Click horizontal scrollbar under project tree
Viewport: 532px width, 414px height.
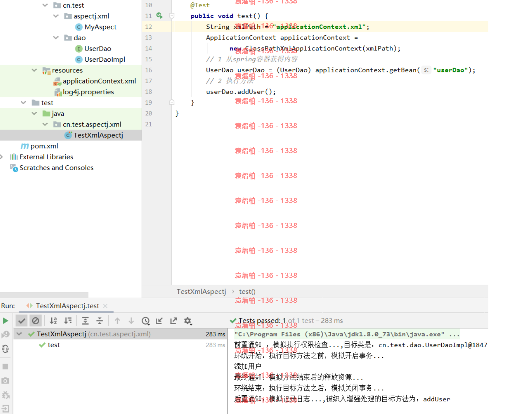[44, 295]
